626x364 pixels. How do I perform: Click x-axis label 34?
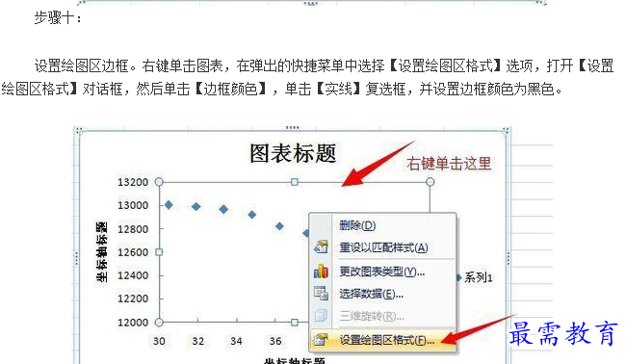(236, 341)
